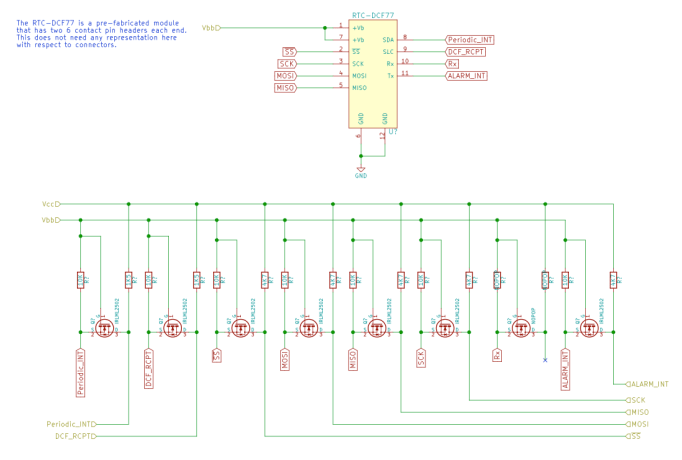
Task: Click the IRLML2502 MOSFET beside vertical SS label
Action: click(x=241, y=328)
